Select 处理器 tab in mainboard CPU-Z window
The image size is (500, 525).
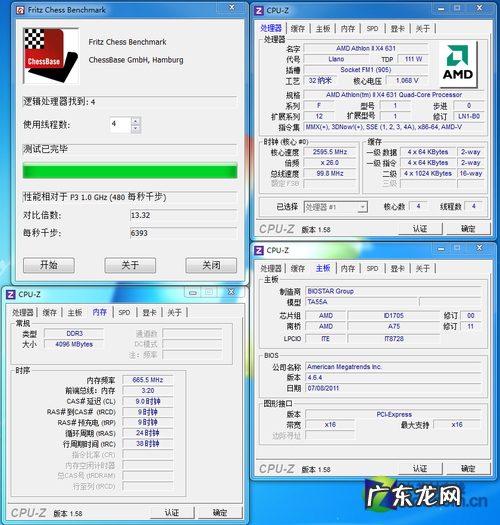tap(271, 269)
